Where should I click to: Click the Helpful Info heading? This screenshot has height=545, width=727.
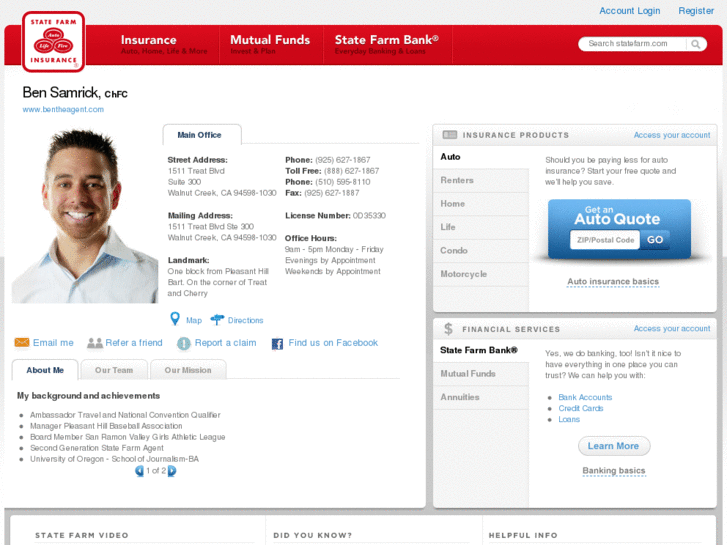tap(523, 535)
